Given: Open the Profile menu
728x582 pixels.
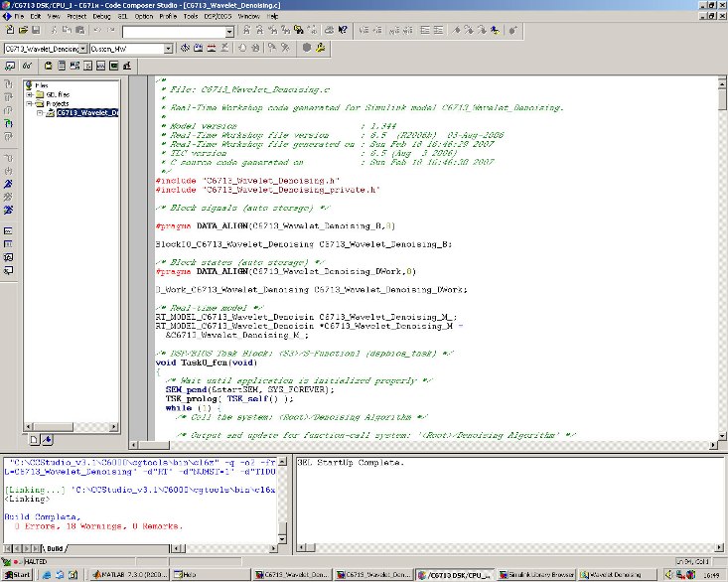Looking at the screenshot, I should click(x=168, y=16).
